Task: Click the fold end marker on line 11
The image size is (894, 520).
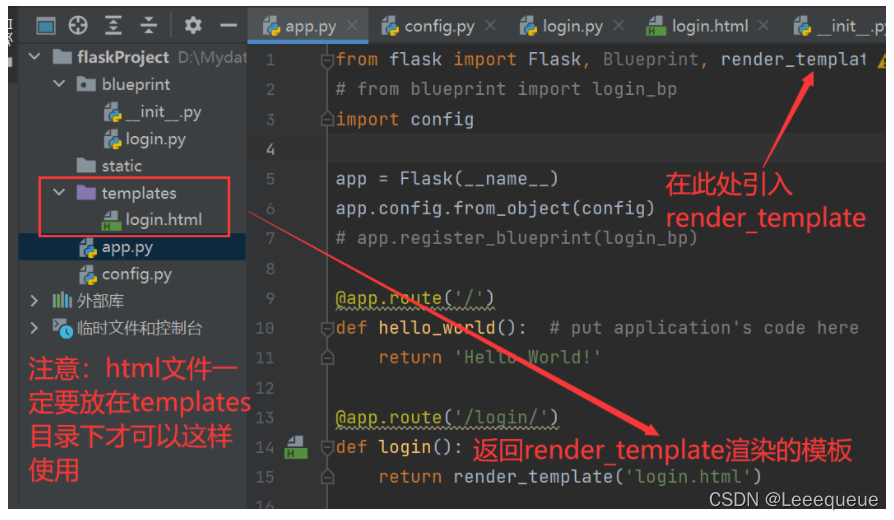Action: click(x=327, y=358)
